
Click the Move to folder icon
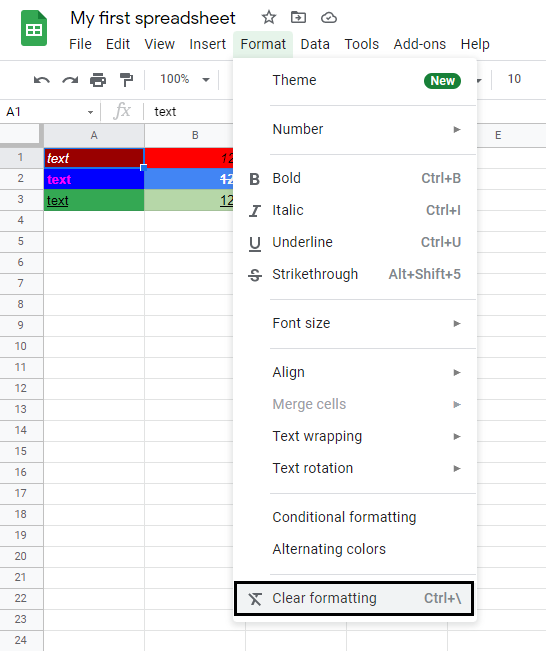[x=298, y=17]
